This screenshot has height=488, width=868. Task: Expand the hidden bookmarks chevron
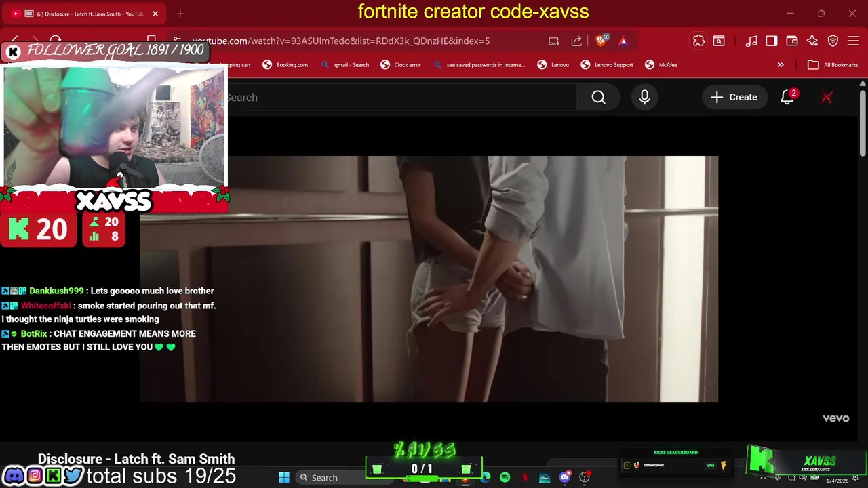(781, 65)
